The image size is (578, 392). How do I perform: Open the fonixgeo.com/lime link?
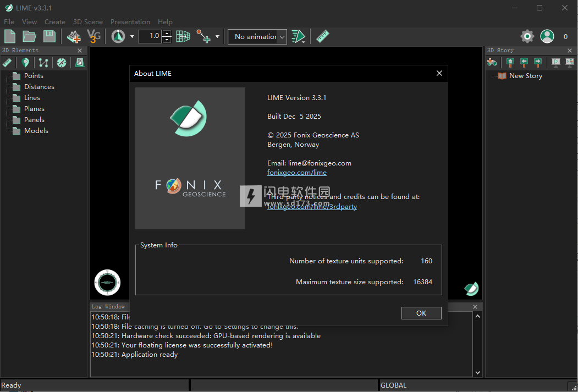(x=297, y=173)
